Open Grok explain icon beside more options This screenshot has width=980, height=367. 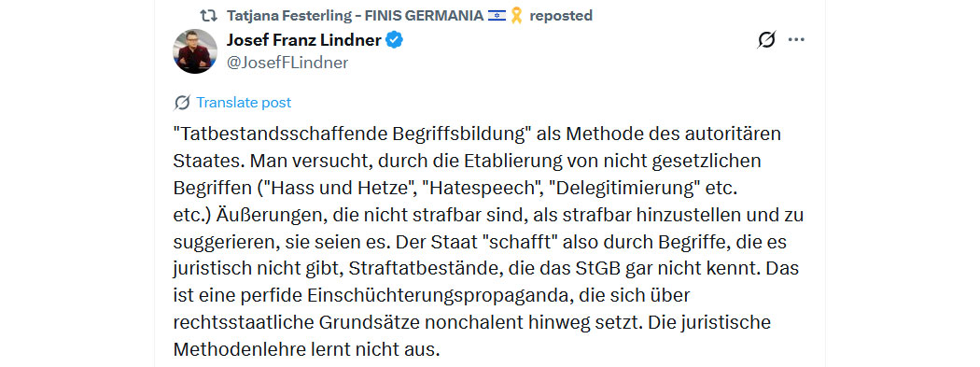click(766, 40)
